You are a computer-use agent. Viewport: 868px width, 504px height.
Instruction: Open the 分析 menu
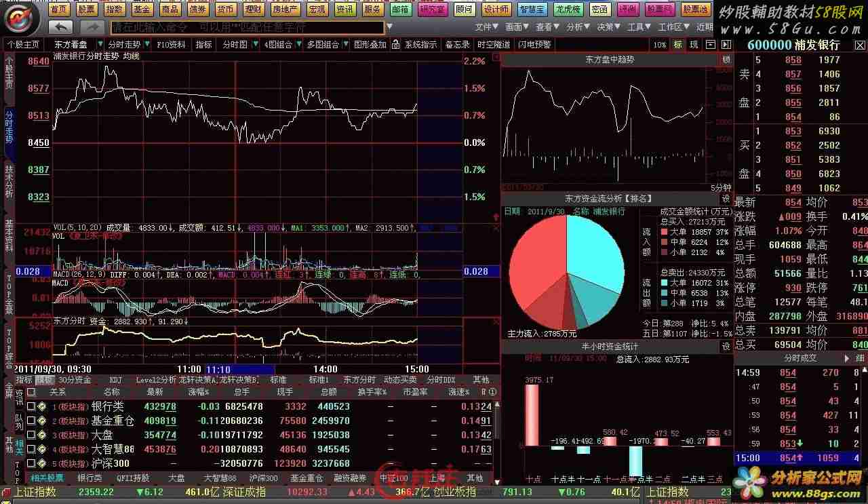(577, 27)
